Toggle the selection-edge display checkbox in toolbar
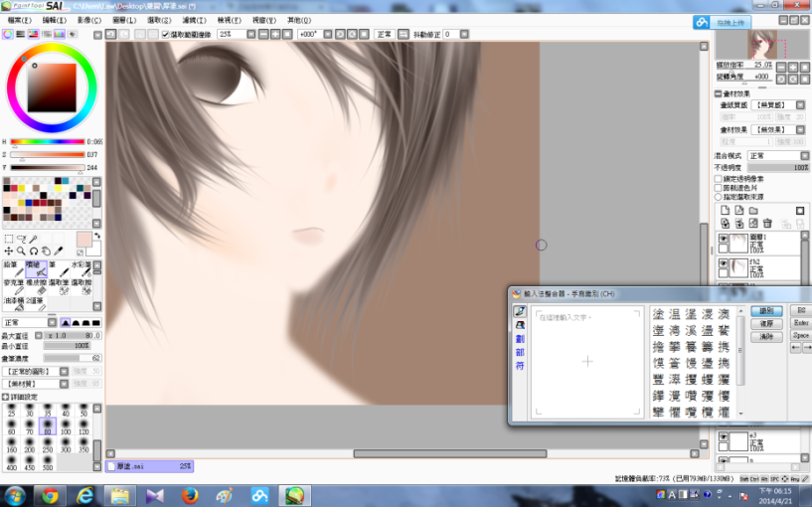 pyautogui.click(x=165, y=34)
